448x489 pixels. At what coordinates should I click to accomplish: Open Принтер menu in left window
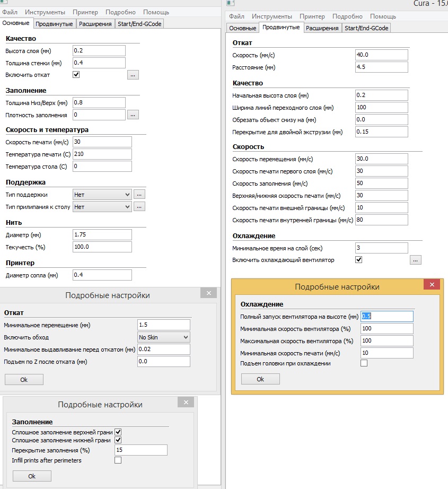[85, 12]
